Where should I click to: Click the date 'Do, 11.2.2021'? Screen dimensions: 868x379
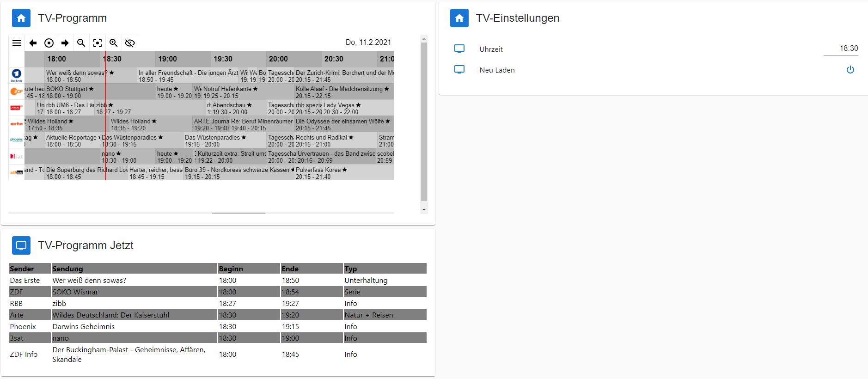pos(368,42)
